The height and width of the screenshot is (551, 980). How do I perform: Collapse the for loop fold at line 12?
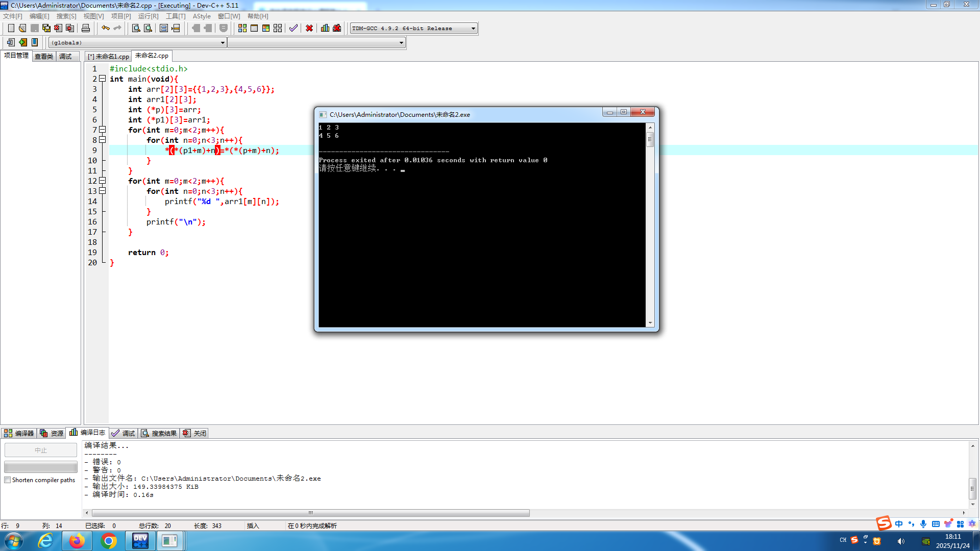point(102,181)
